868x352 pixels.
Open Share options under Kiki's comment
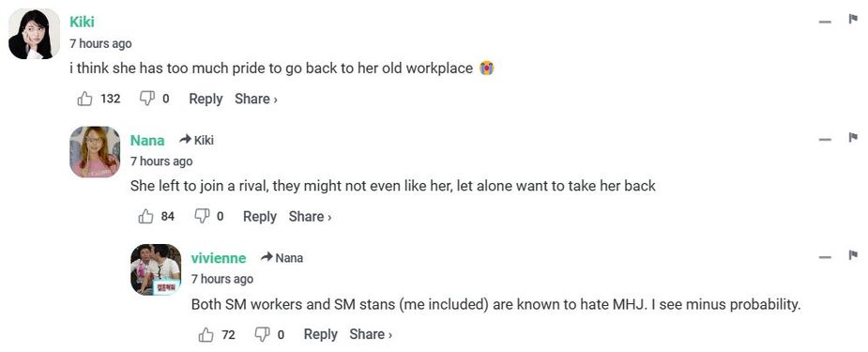click(x=256, y=99)
